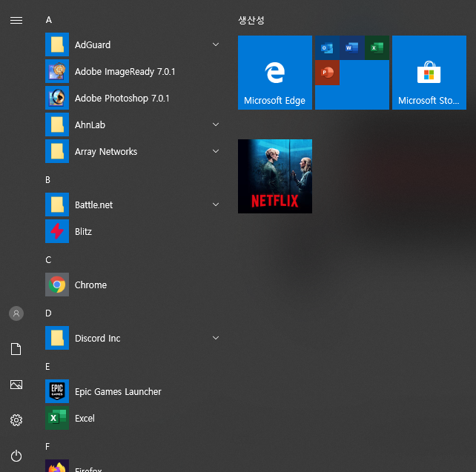This screenshot has width=476, height=472.
Task: Click the letter D section header
Action: (x=48, y=313)
